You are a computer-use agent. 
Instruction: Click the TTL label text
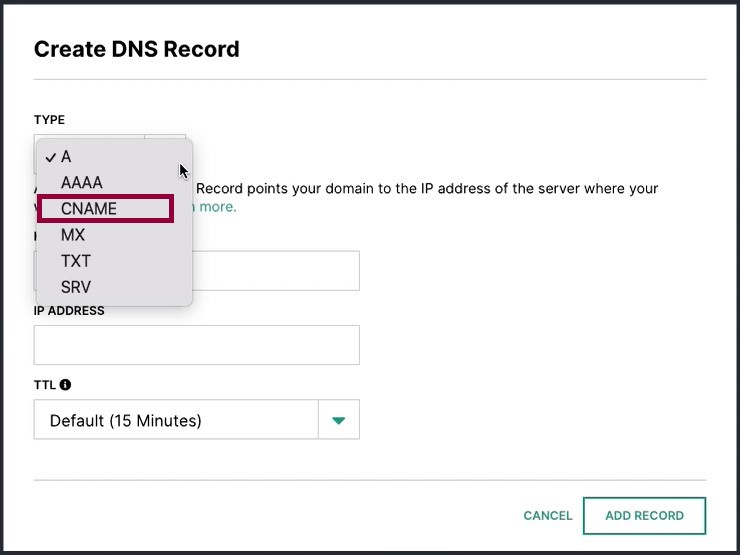click(45, 385)
